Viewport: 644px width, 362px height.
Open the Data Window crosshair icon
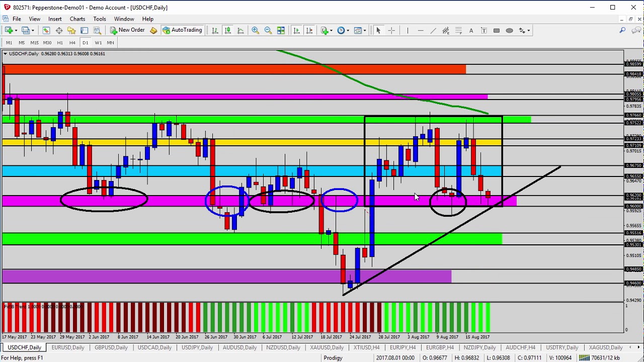(x=59, y=30)
